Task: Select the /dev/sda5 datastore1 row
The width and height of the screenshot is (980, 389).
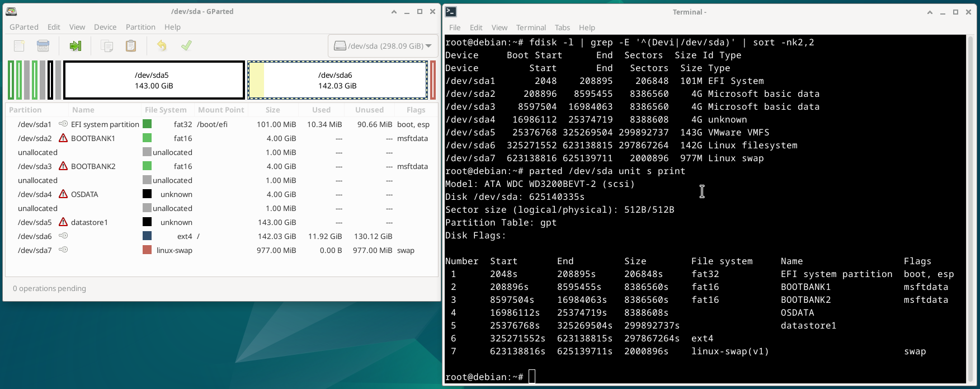Action: [222, 222]
